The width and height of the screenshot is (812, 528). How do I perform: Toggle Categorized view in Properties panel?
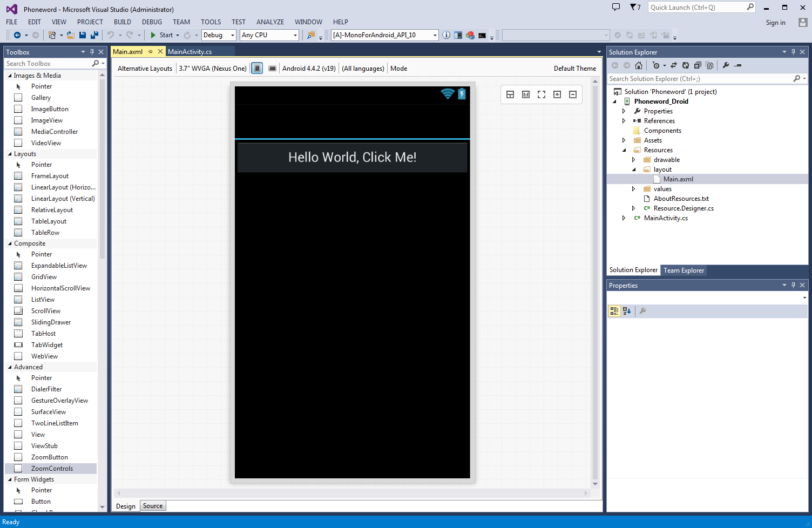point(614,311)
